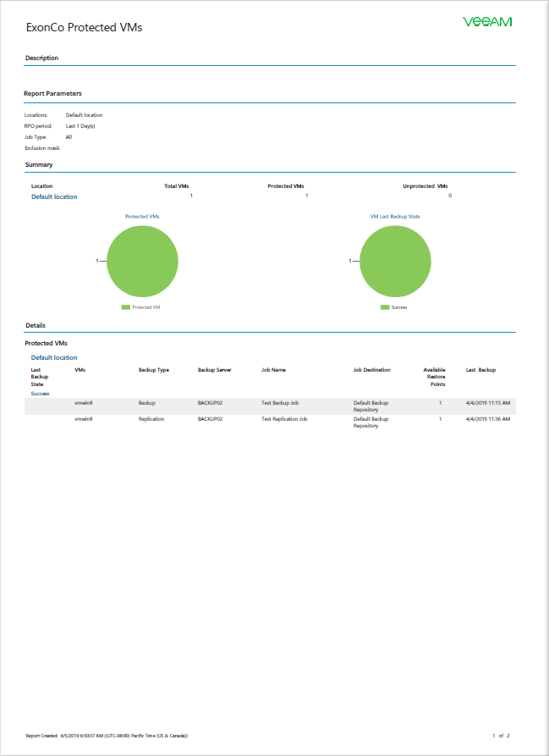Click the Success state link in table
This screenshot has width=549, height=756.
[x=40, y=394]
